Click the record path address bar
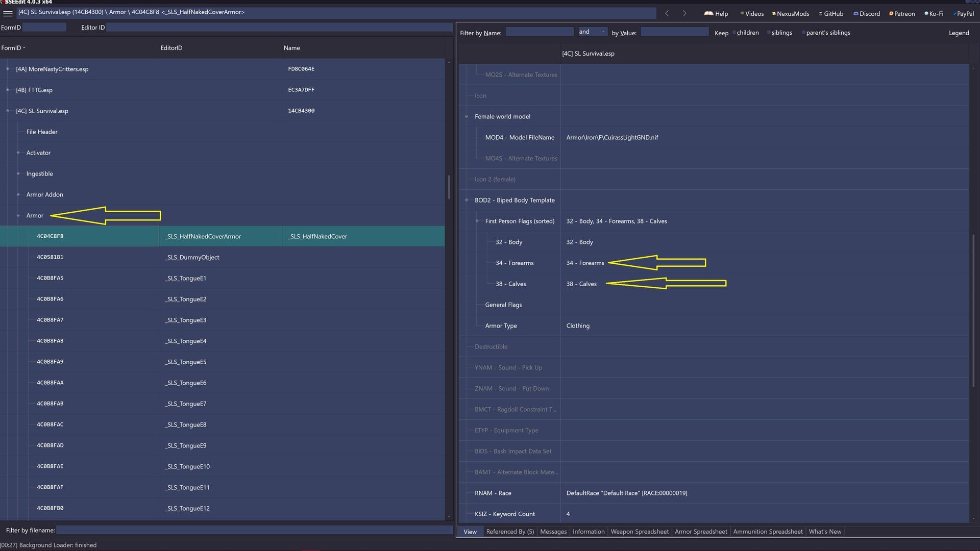Image resolution: width=980 pixels, height=551 pixels. (336, 12)
